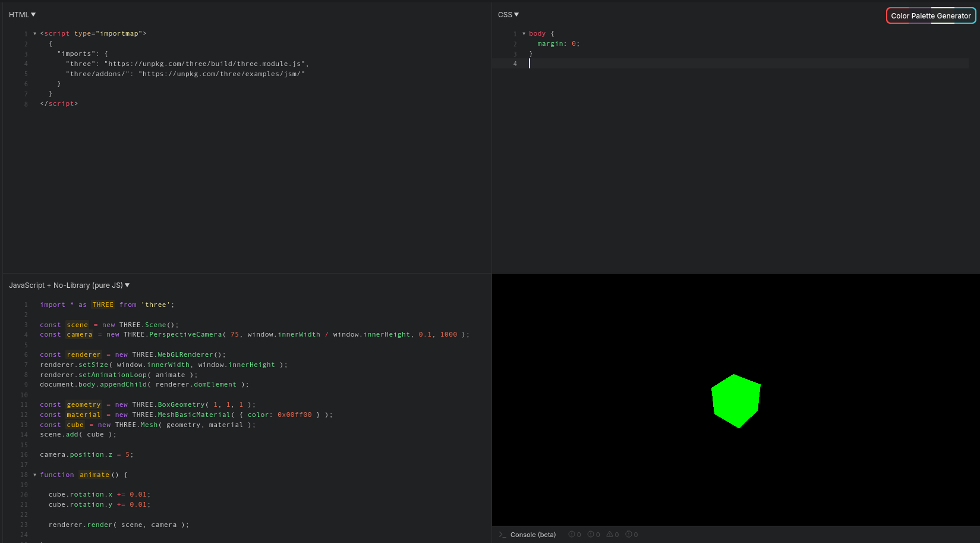Click the three.module.js unpkg URL string
The height and width of the screenshot is (543, 980).
(x=205, y=64)
